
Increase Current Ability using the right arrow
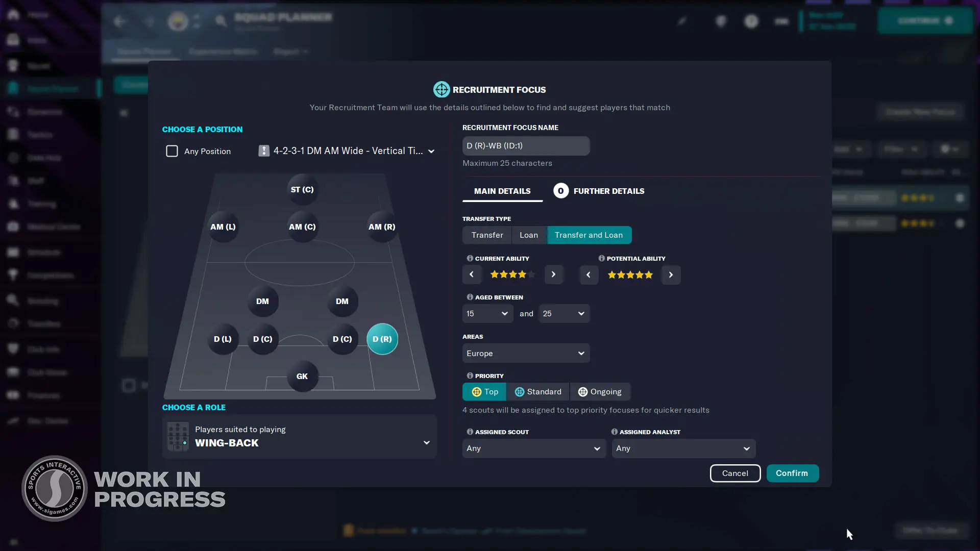(554, 274)
